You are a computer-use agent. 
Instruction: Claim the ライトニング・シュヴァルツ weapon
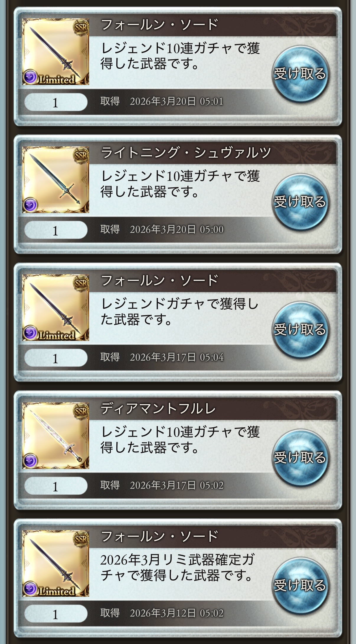click(x=300, y=202)
